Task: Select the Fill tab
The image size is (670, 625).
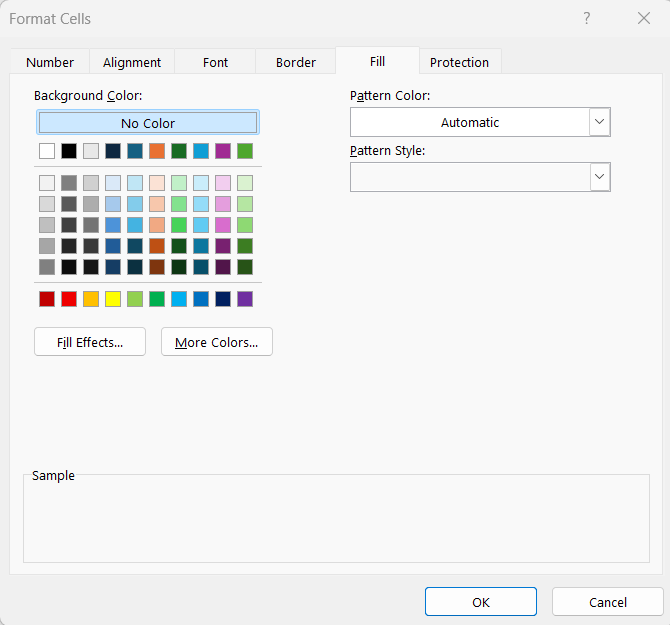Action: tap(377, 62)
